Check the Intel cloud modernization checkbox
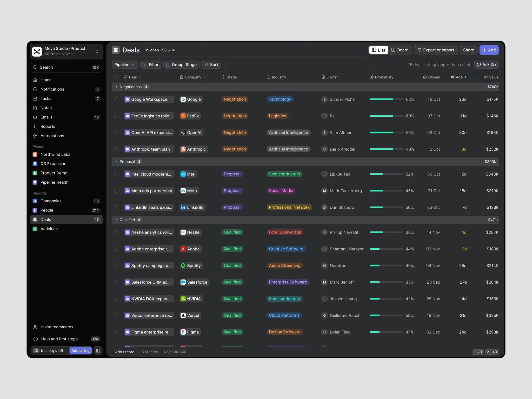 [116, 174]
